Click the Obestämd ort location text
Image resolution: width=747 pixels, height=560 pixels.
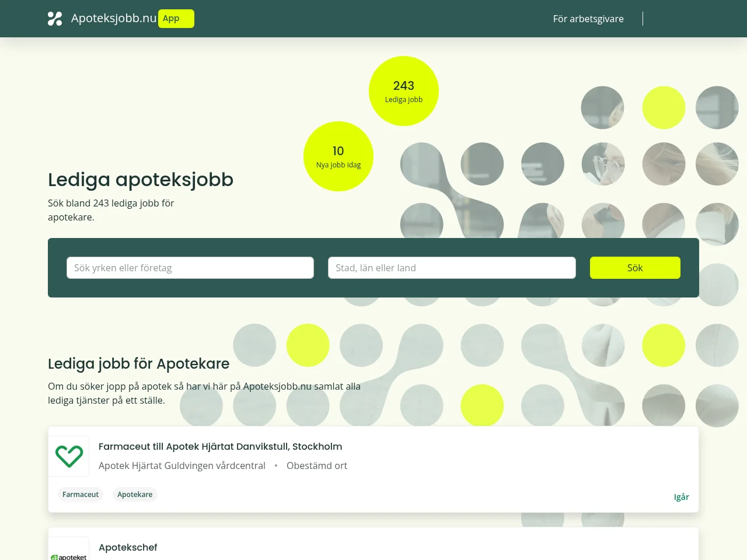point(317,466)
